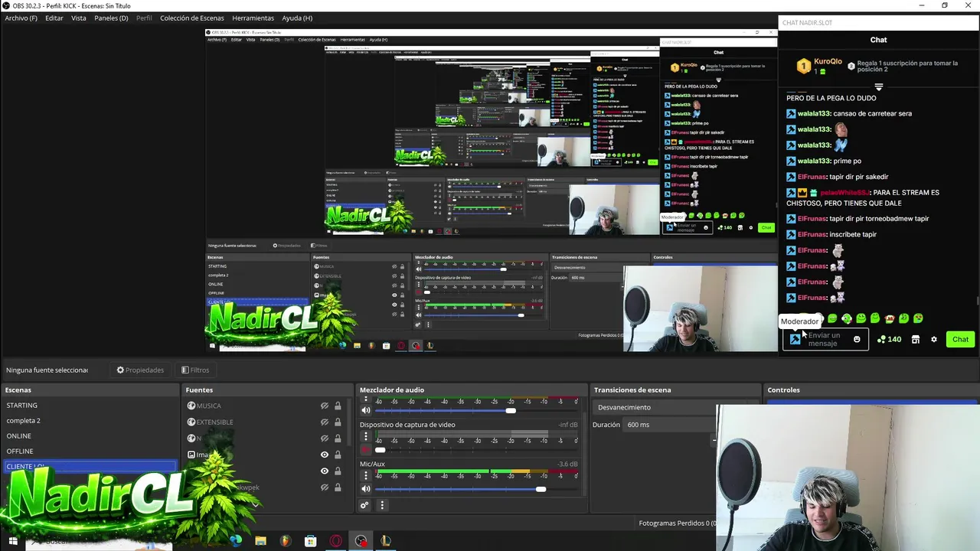
Task: Open Opera browser from the taskbar
Action: tap(336, 541)
